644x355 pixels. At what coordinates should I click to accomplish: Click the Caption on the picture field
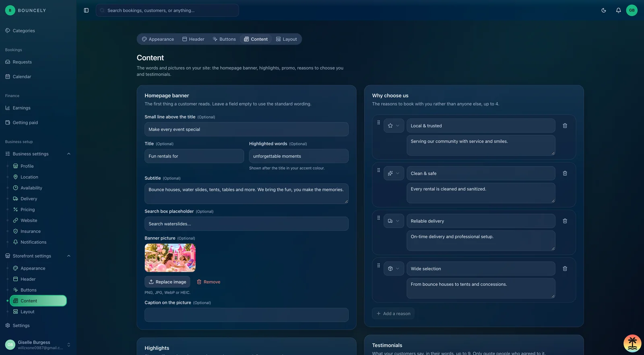coord(247,315)
